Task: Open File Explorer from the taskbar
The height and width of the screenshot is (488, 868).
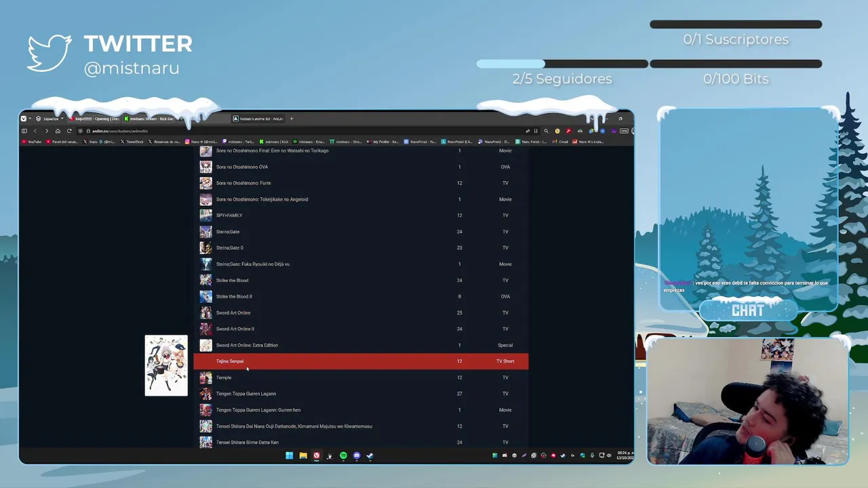Action: point(302,455)
